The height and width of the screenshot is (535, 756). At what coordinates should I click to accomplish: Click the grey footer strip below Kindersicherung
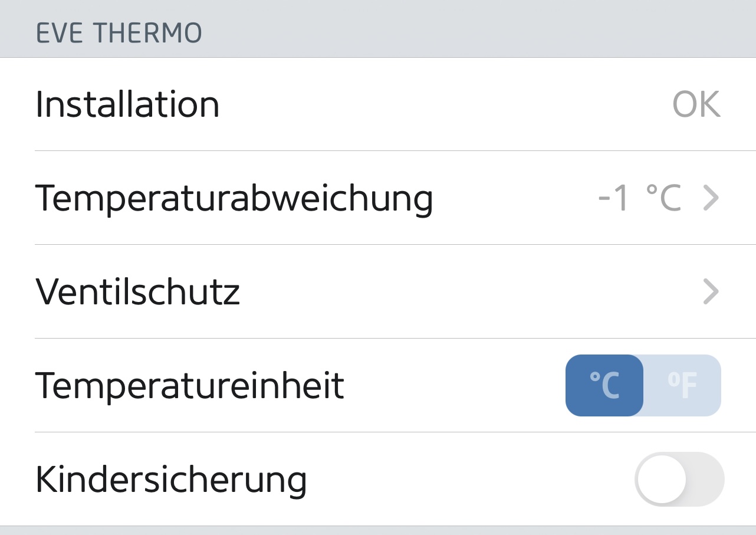377,531
